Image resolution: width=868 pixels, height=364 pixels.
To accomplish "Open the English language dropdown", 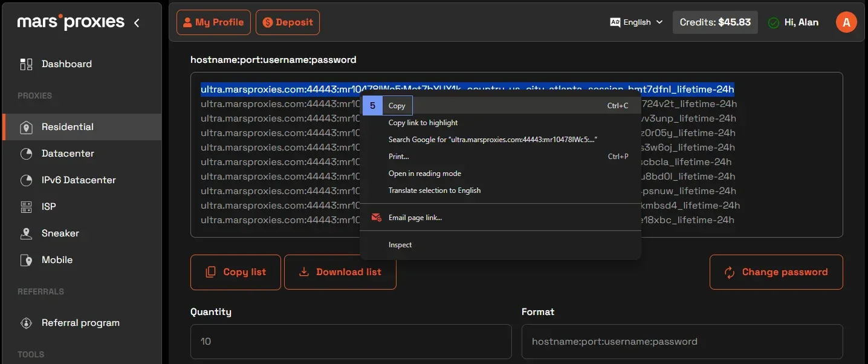I will pyautogui.click(x=636, y=22).
